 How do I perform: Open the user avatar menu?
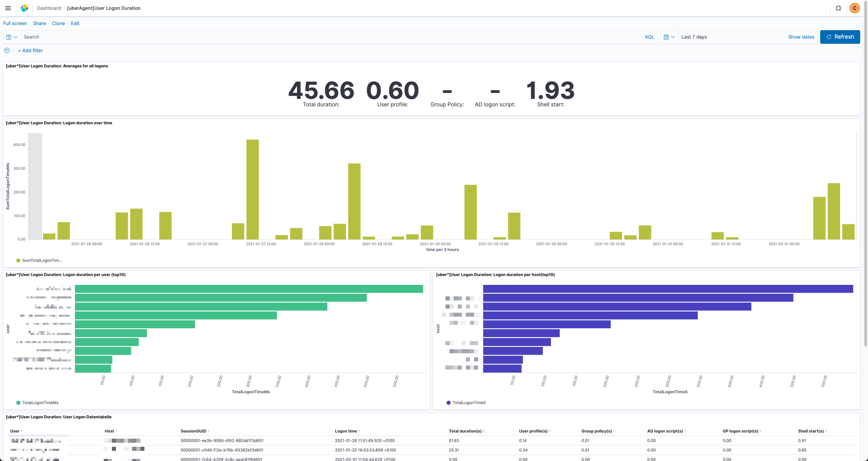(854, 8)
